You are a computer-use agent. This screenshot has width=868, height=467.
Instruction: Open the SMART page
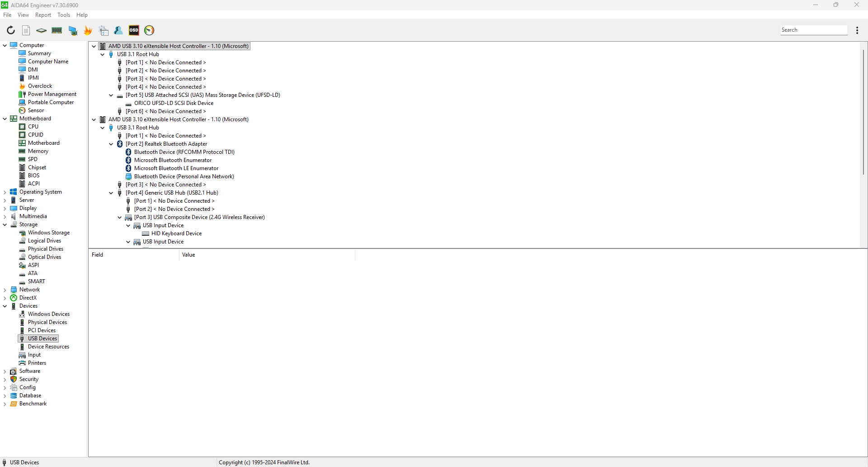pos(36,281)
